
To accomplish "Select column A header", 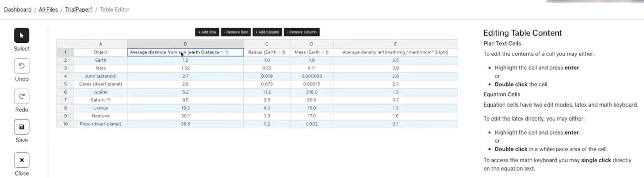I will pyautogui.click(x=101, y=44).
